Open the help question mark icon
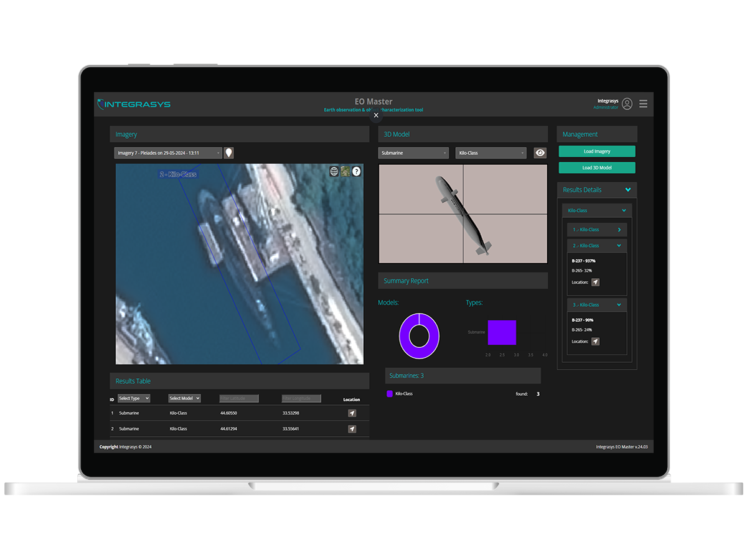 356,171
